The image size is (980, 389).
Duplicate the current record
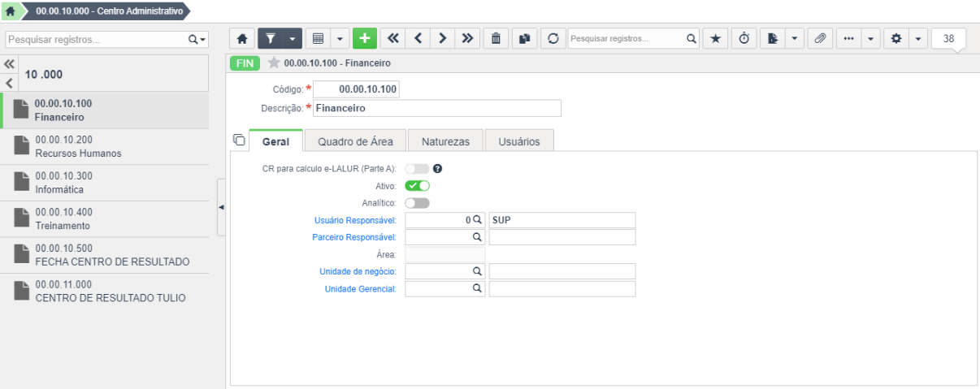[x=523, y=38]
